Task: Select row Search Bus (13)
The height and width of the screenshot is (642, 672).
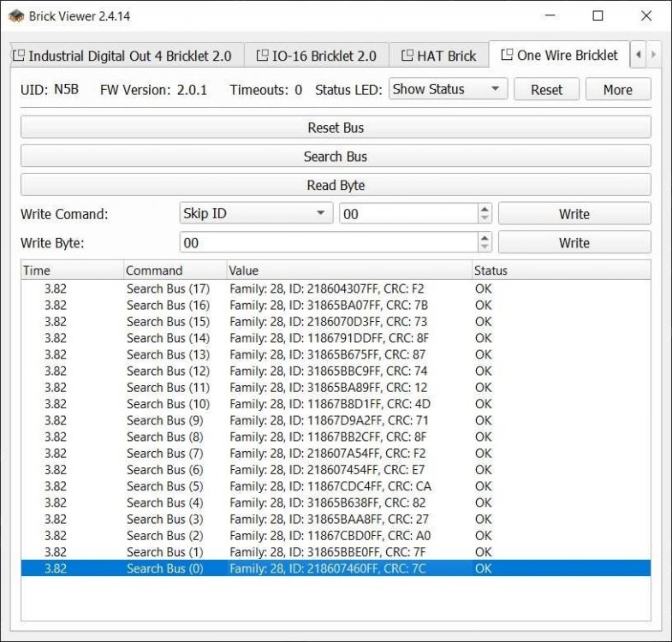Action: (x=336, y=354)
